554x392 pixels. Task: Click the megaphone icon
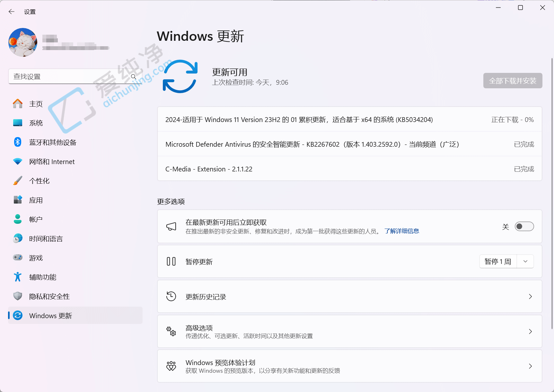click(171, 227)
